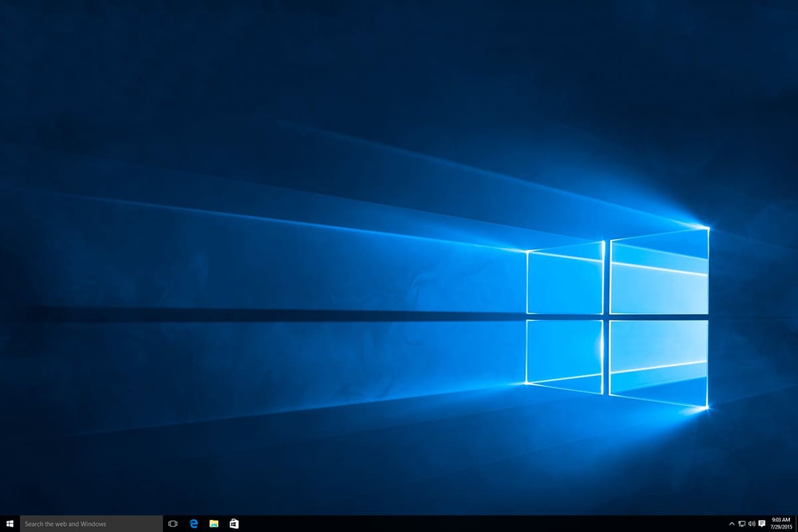Open the Windows Store from the taskbar
The height and width of the screenshot is (532, 798).
234,524
